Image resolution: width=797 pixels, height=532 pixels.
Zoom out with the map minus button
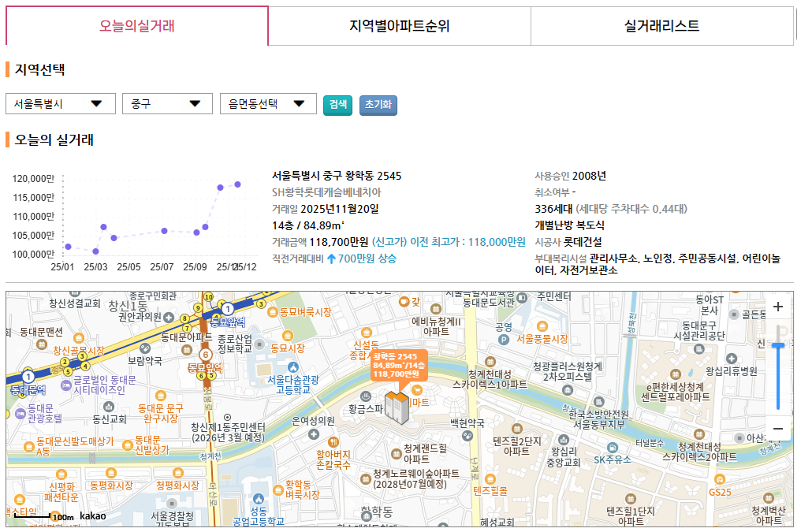click(x=778, y=428)
